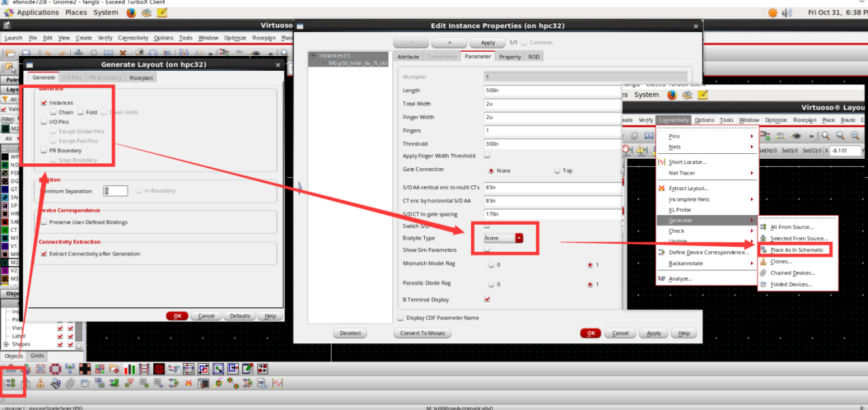This screenshot has width=868, height=410.
Task: Expand the Shapes tree node in Objects panel
Action: point(6,344)
